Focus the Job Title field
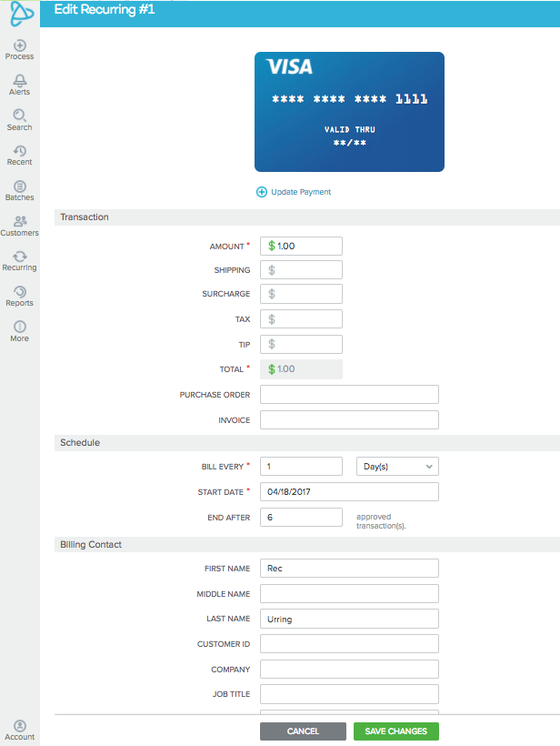This screenshot has width=560, height=746. pos(349,694)
